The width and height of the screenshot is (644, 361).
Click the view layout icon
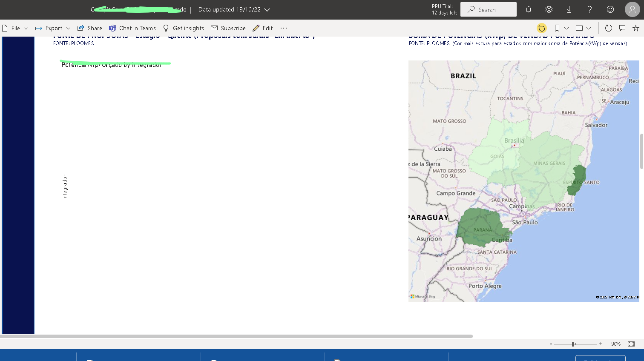[579, 28]
